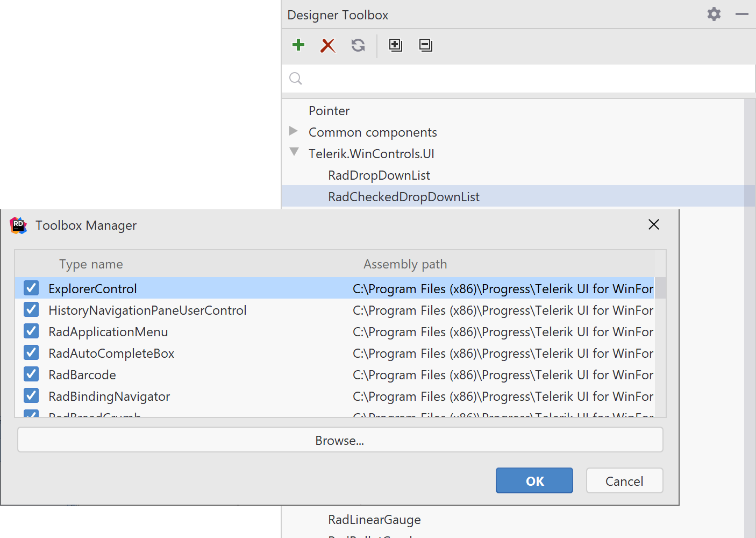Image resolution: width=756 pixels, height=538 pixels.
Task: Refresh the Designer Toolbox list
Action: coord(358,45)
